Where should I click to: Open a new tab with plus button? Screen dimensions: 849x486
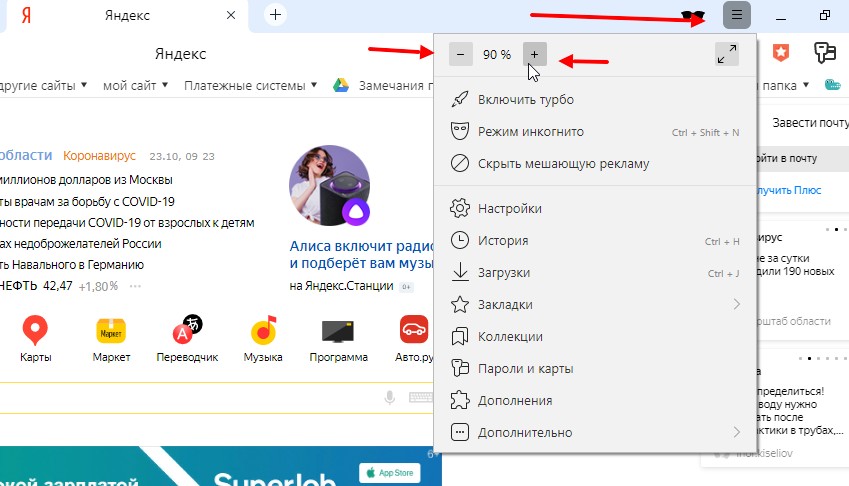click(275, 15)
